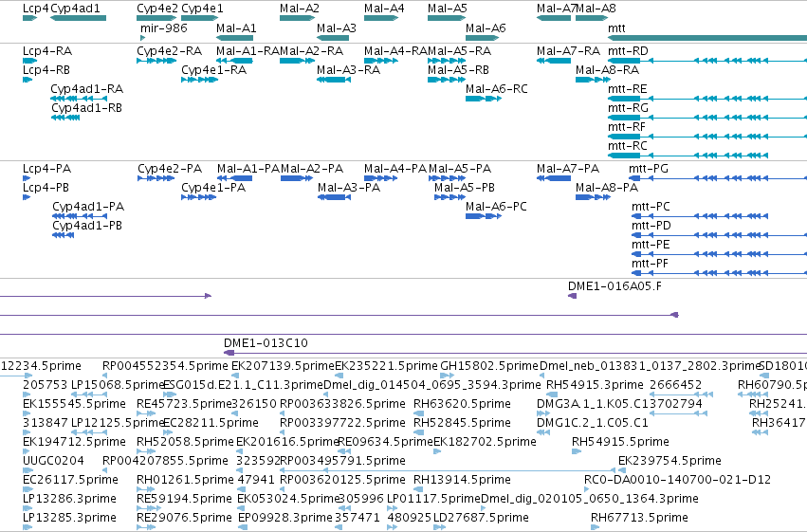The height and width of the screenshot is (532, 807).
Task: Click the Cyp4e2-RA transcript label
Action: 170,51
